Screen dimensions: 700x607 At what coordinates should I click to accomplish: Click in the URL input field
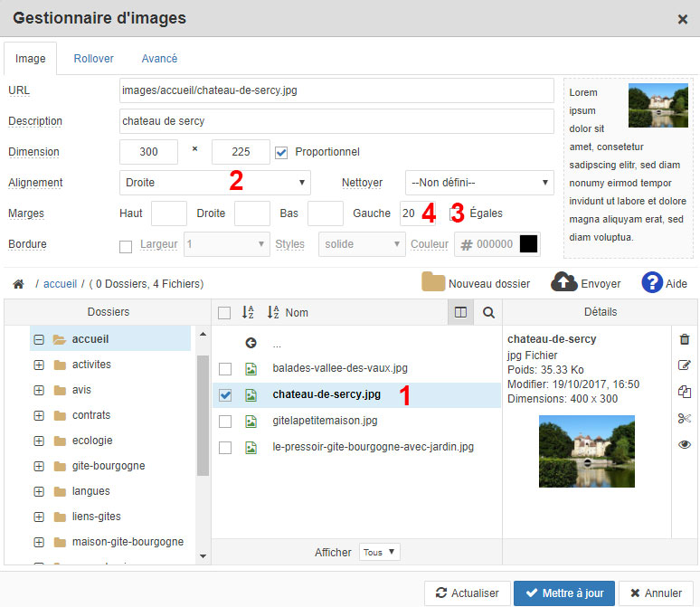(x=336, y=90)
